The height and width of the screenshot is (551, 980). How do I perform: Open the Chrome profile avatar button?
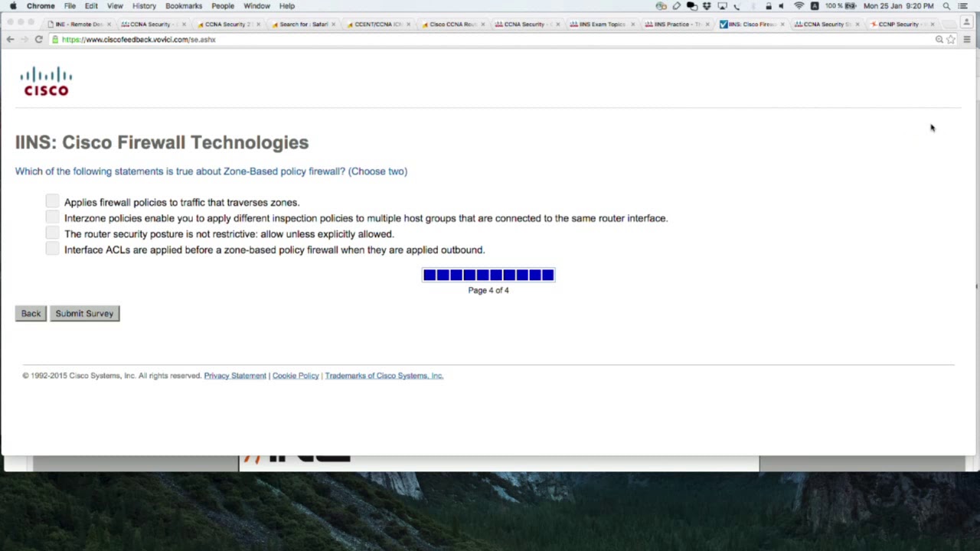click(967, 22)
